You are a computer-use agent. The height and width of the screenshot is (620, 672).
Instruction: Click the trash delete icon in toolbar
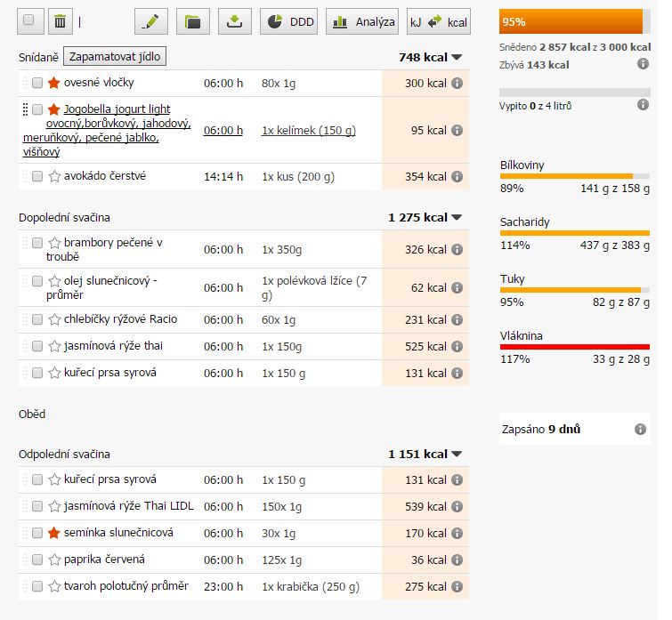60,21
